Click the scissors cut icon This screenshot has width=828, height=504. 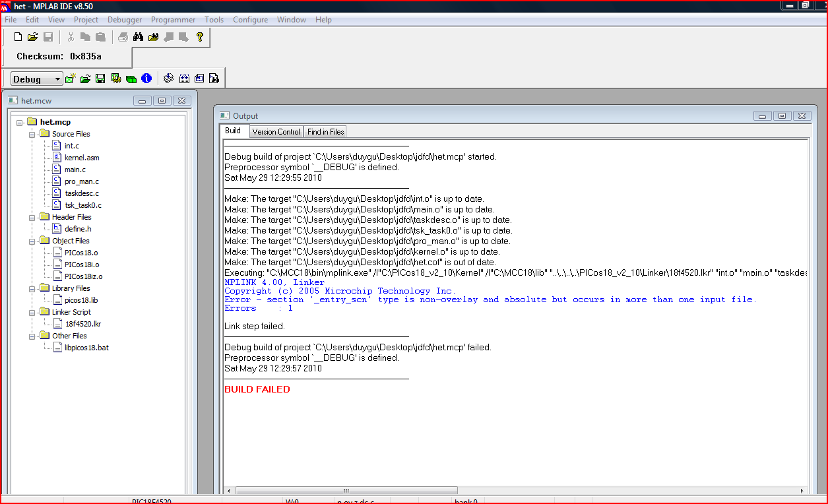(71, 37)
